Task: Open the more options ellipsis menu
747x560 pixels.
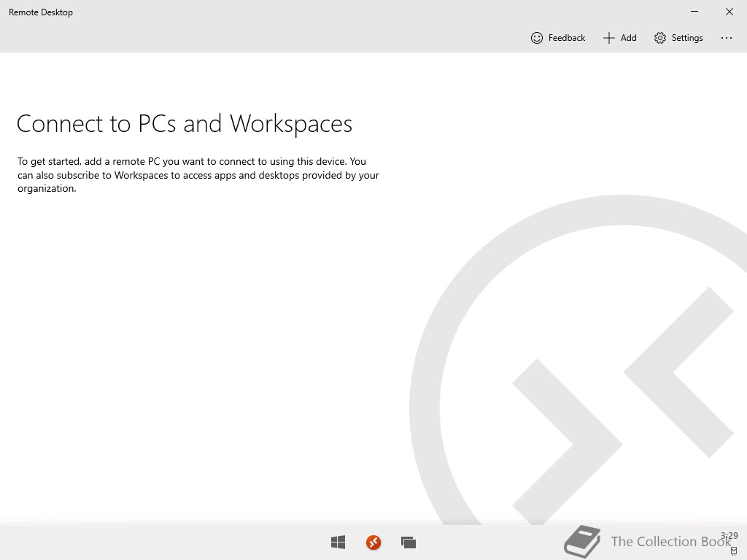Action: pos(726,38)
